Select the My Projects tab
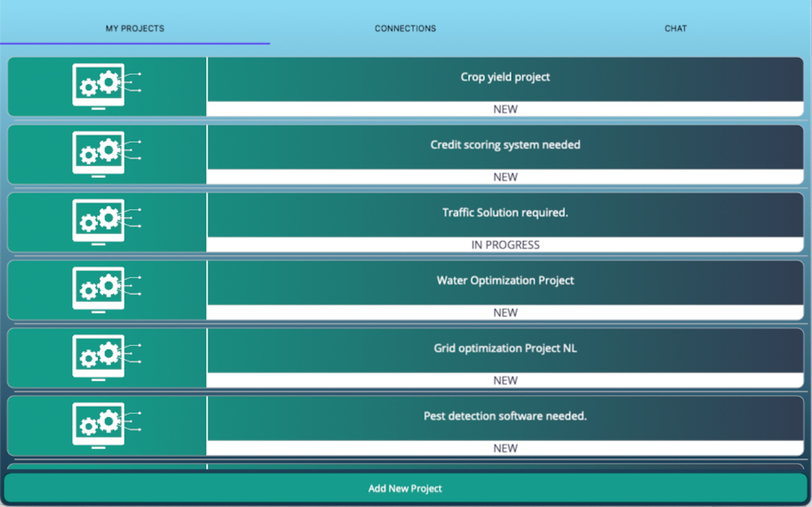 point(135,29)
